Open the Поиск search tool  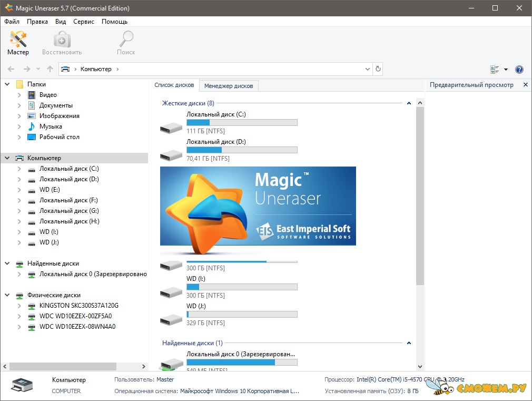(126, 43)
